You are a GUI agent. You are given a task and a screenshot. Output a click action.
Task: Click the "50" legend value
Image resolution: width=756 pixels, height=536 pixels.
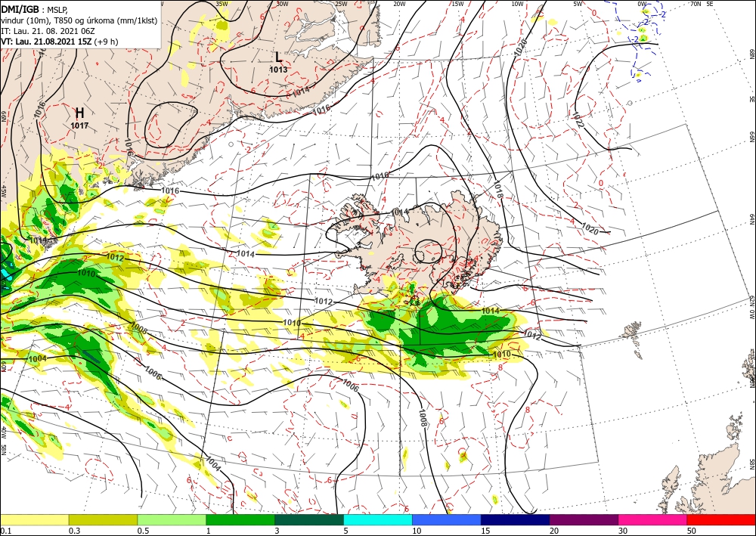tap(692, 531)
